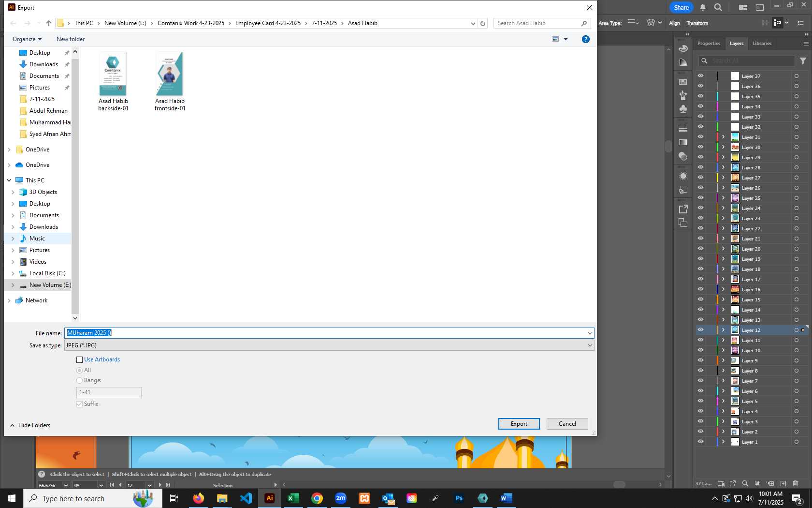Viewport: 812px width, 508px height.
Task: Click Transform in the control bar
Action: 697,23
